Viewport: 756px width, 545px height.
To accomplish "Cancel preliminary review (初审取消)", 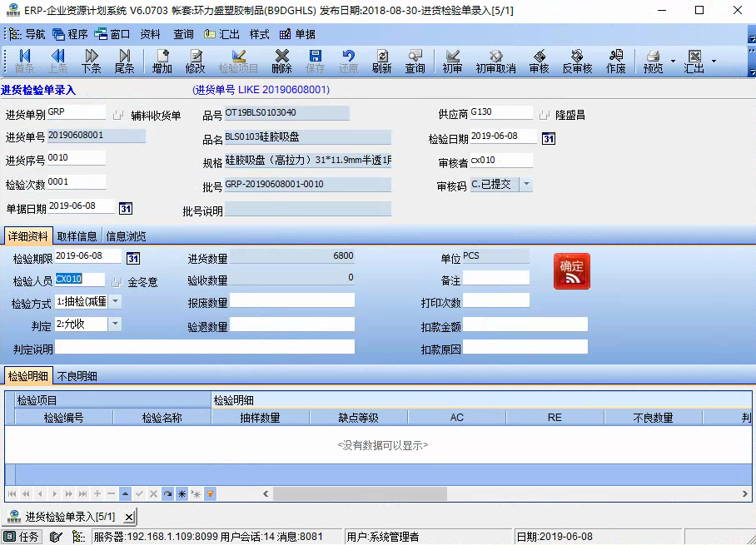I will (x=495, y=62).
